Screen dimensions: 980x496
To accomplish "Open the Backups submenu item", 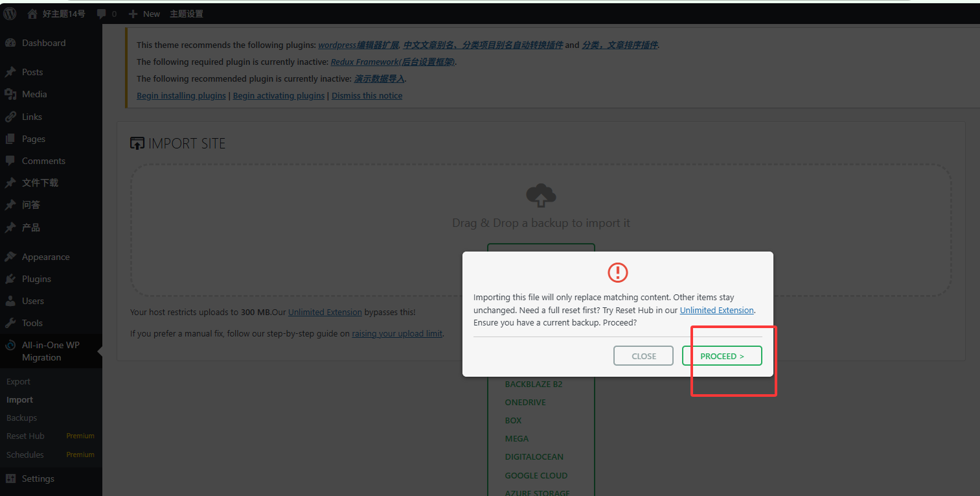I will (x=21, y=418).
